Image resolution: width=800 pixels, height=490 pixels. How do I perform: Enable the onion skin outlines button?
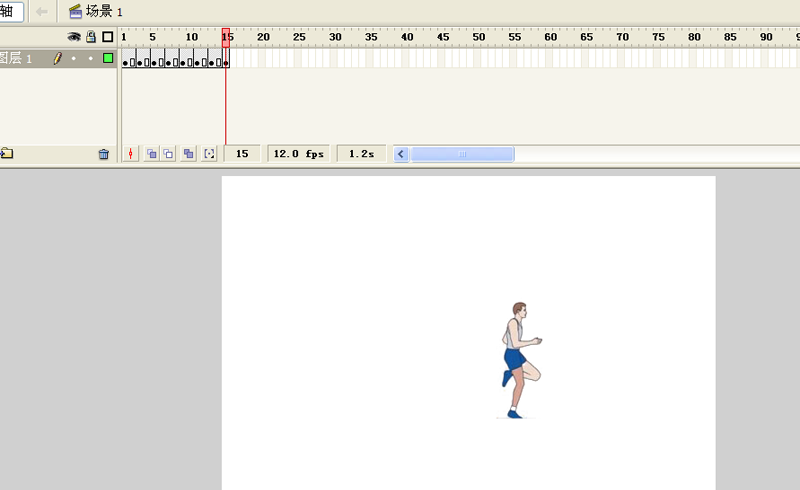pos(168,154)
